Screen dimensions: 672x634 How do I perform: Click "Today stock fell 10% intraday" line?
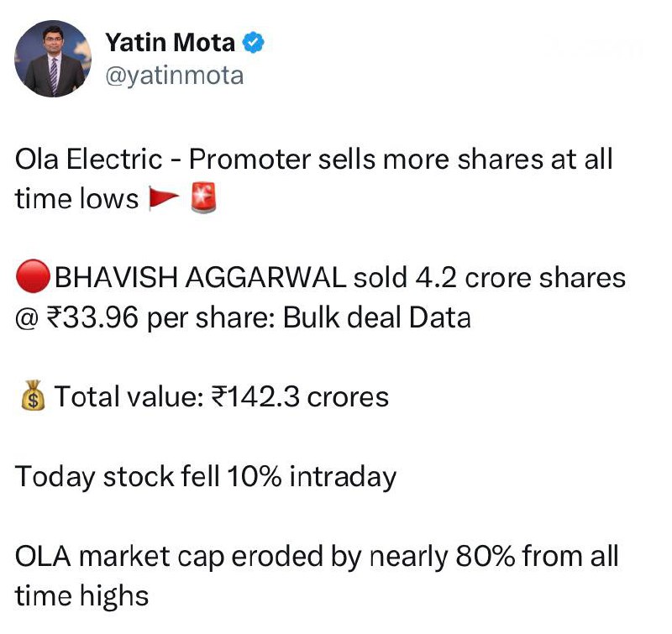click(206, 476)
